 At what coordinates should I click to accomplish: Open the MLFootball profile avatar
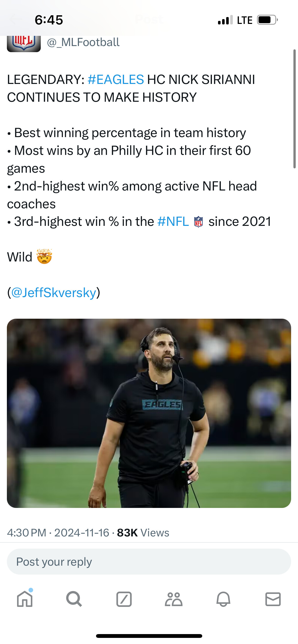coord(24,44)
